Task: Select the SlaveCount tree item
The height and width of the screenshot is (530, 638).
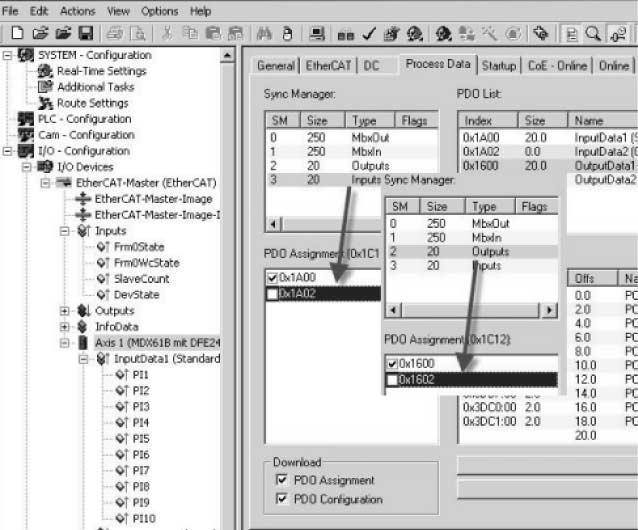Action: tap(141, 279)
